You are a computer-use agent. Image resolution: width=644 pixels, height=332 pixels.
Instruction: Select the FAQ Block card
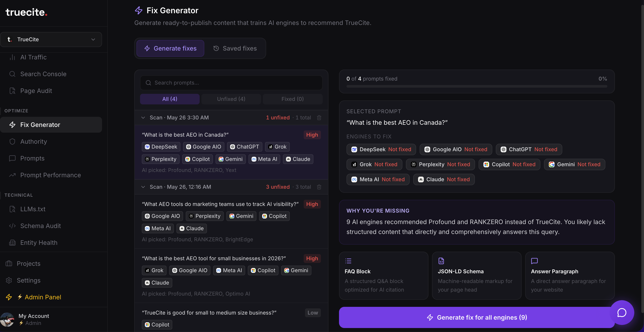tap(383, 275)
